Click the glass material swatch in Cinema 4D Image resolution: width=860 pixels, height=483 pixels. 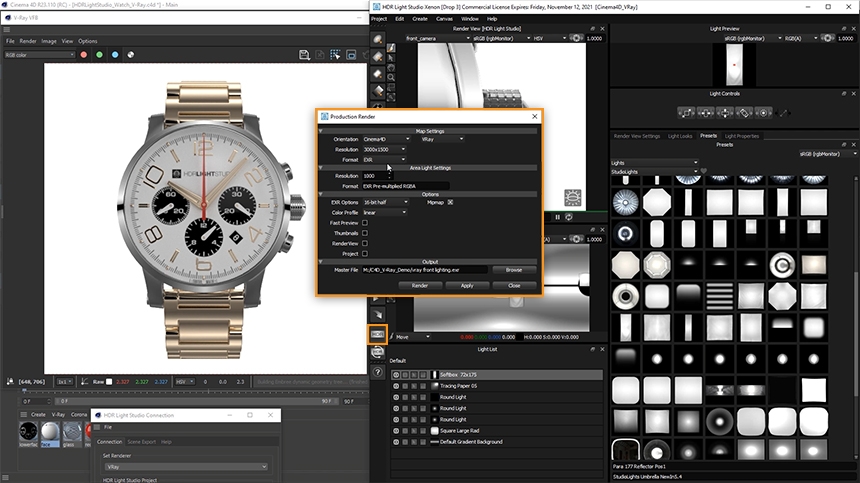(x=72, y=433)
